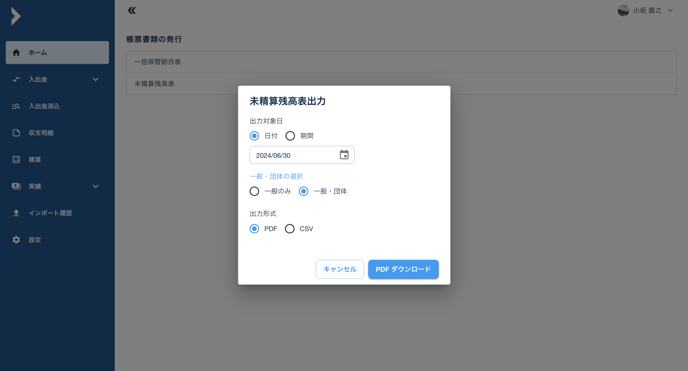Choose CSV output format

[290, 228]
